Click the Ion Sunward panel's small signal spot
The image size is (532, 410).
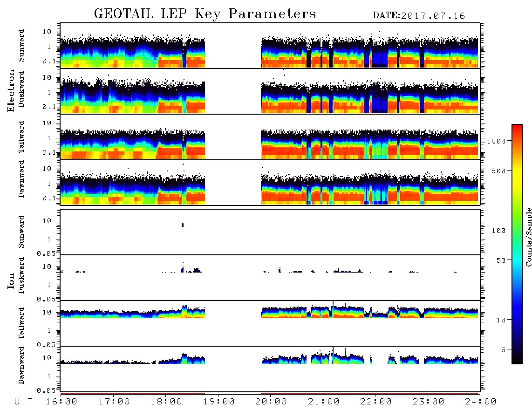[183, 225]
